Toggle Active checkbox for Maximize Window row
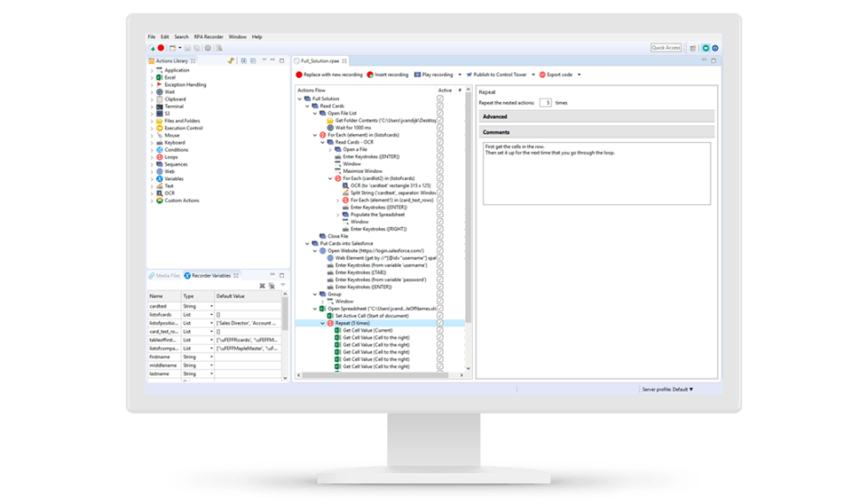 click(440, 171)
